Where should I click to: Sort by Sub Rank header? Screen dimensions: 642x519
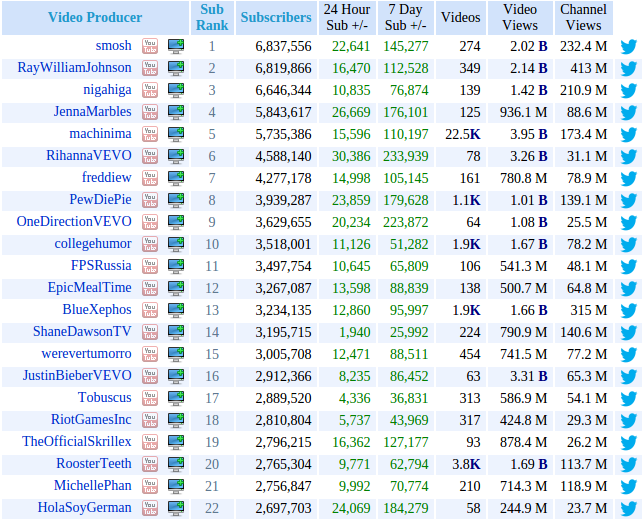212,18
